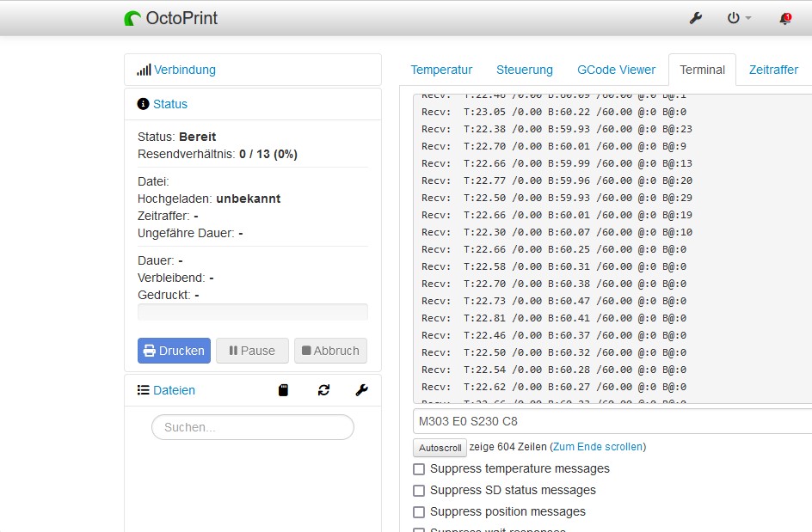Collapse the Status panel

click(x=169, y=104)
